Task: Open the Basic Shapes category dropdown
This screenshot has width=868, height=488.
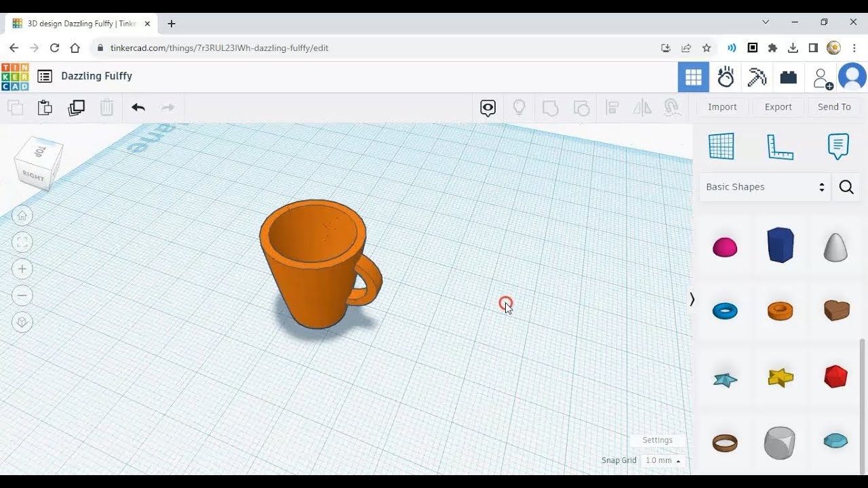Action: pyautogui.click(x=765, y=187)
